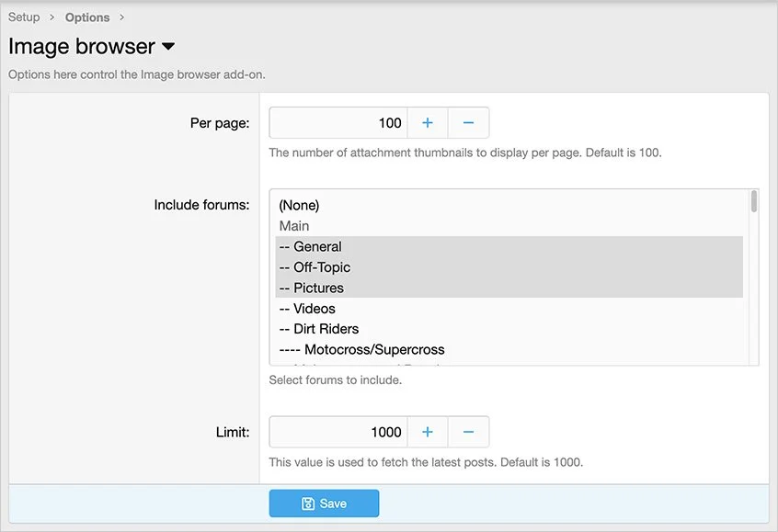Click minus button next to Limit field
The width and height of the screenshot is (778, 532).
(468, 432)
